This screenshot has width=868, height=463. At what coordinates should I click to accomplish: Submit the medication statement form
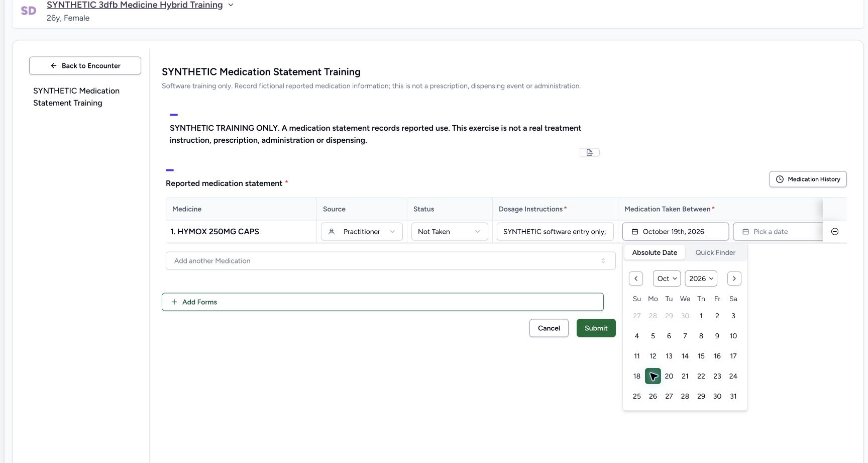point(596,328)
